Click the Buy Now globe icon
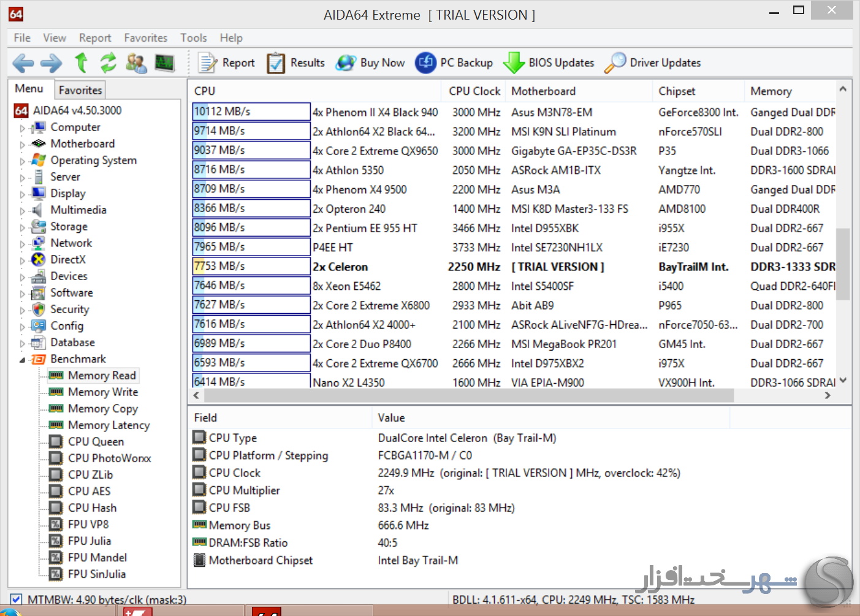 pos(346,63)
